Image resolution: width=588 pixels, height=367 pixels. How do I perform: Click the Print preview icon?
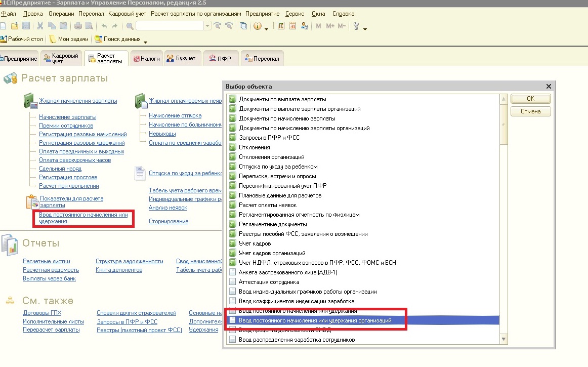89,26
